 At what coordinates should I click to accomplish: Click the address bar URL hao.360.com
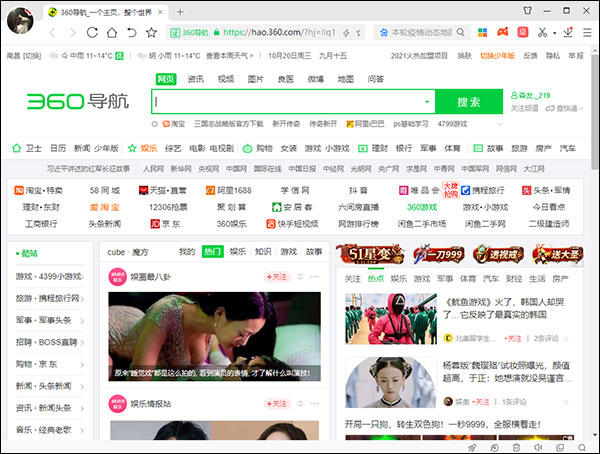(279, 33)
